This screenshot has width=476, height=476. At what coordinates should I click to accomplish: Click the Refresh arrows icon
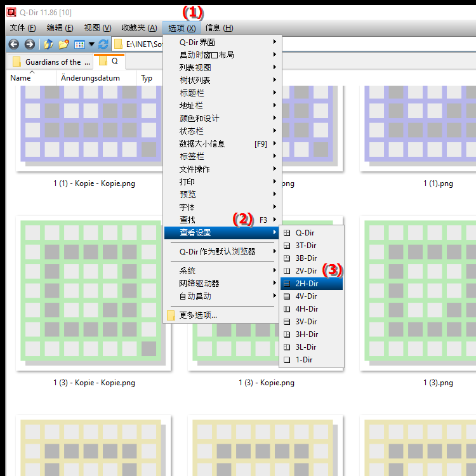[103, 44]
